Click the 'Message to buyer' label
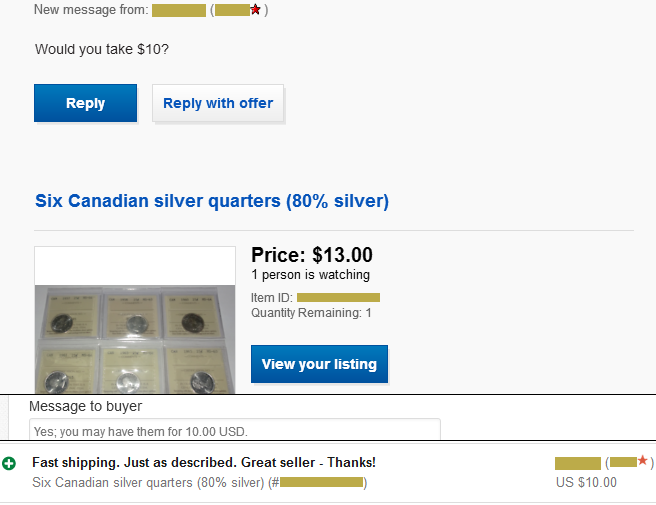Viewport: 656px width, 505px height. [85, 406]
